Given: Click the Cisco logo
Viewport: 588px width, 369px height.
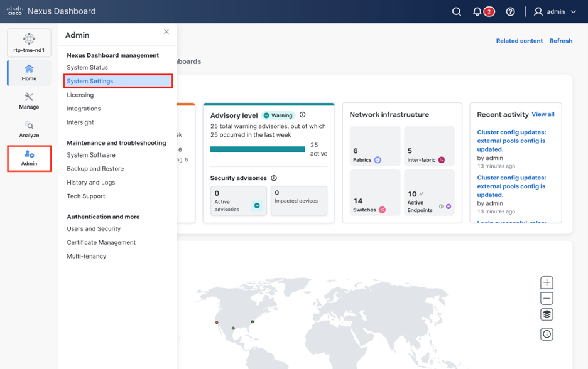Looking at the screenshot, I should pos(15,11).
